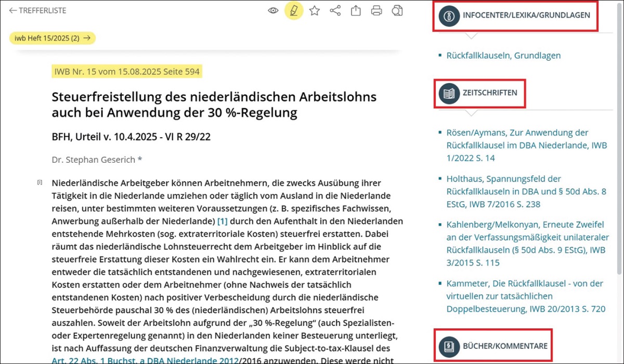Go back to Trefferliste
The height and width of the screenshot is (364, 624).
[38, 10]
